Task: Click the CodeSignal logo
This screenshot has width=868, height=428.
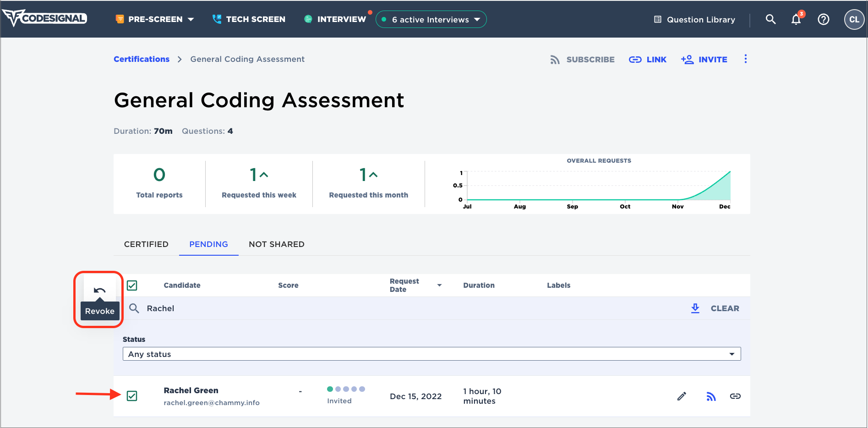Action: click(45, 18)
